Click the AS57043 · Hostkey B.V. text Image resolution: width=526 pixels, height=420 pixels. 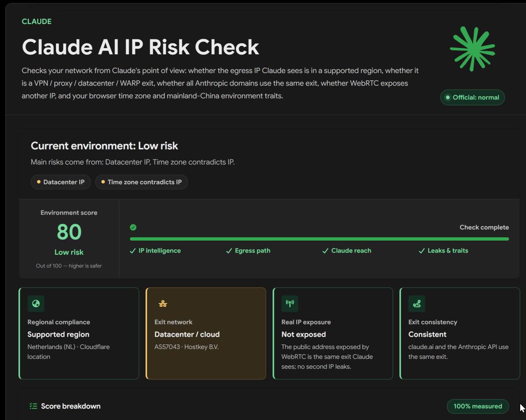187,347
